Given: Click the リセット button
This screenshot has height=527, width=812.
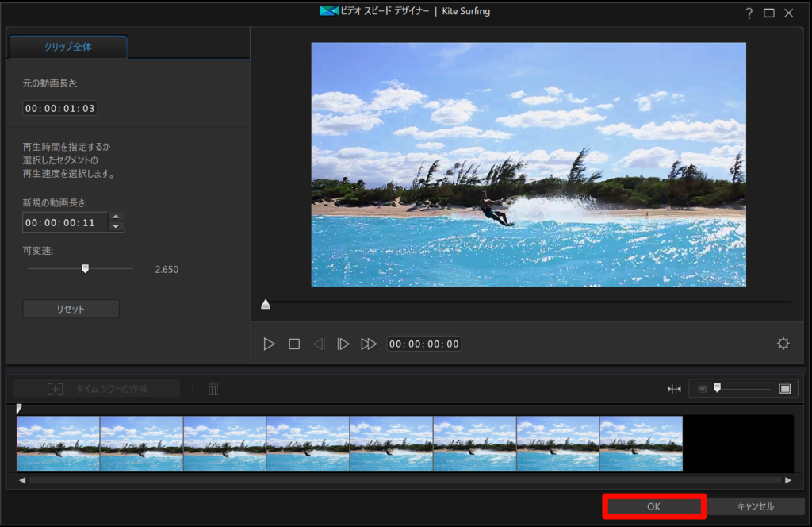Looking at the screenshot, I should pos(71,309).
